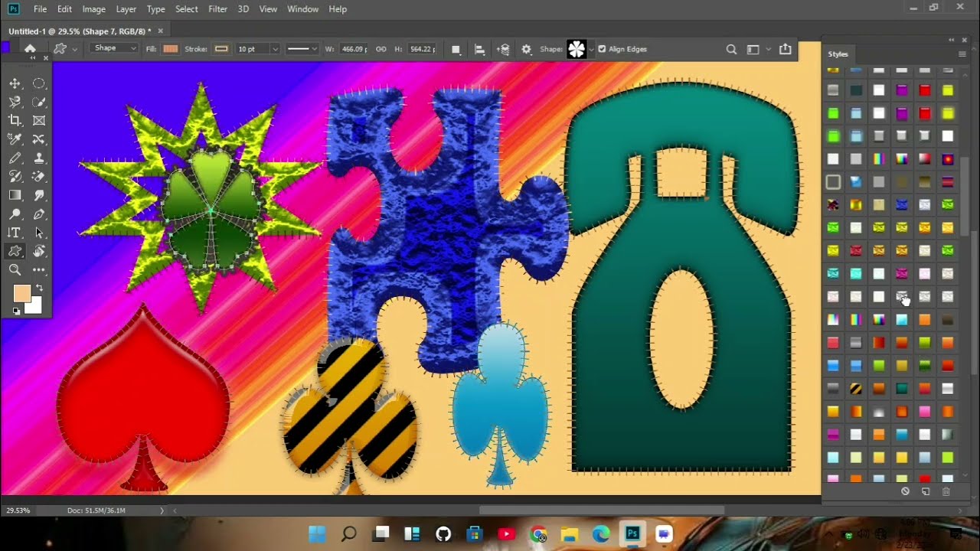The width and height of the screenshot is (980, 551).
Task: Open path arrangement icon
Action: (503, 49)
